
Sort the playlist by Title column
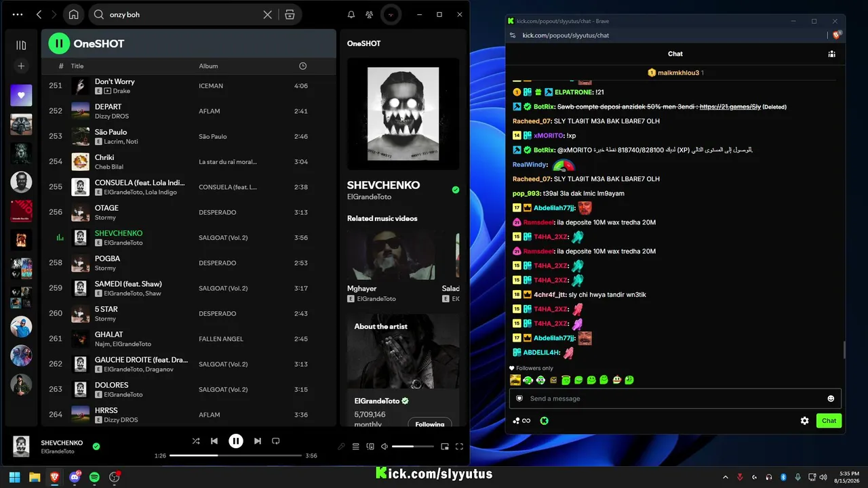pyautogui.click(x=77, y=66)
